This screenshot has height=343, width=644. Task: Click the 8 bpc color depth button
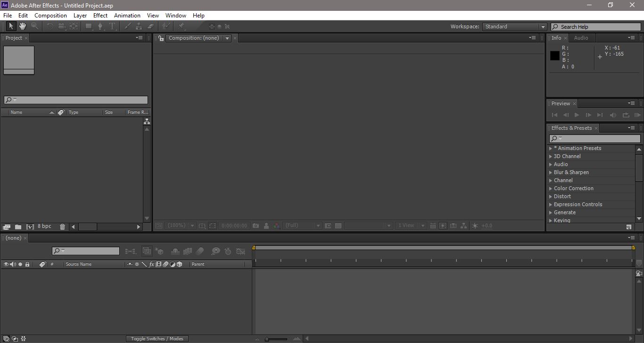click(44, 226)
